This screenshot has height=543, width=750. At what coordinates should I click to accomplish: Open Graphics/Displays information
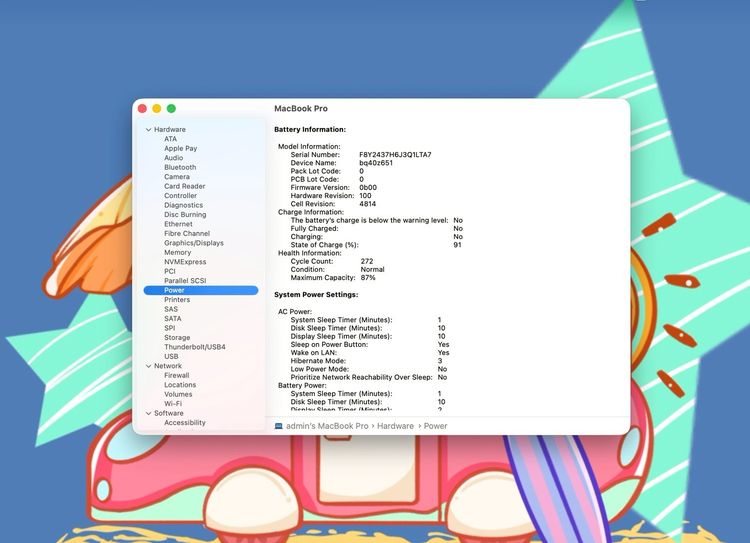pyautogui.click(x=194, y=243)
